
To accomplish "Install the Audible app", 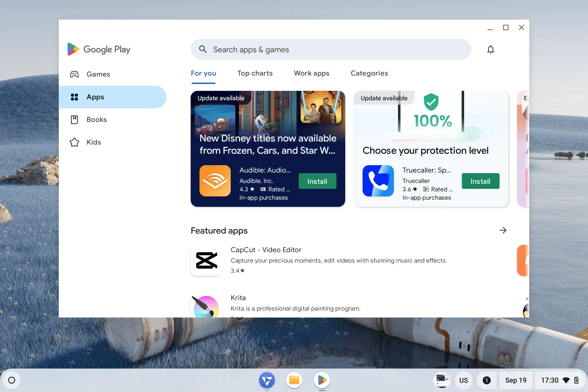I will 317,181.
